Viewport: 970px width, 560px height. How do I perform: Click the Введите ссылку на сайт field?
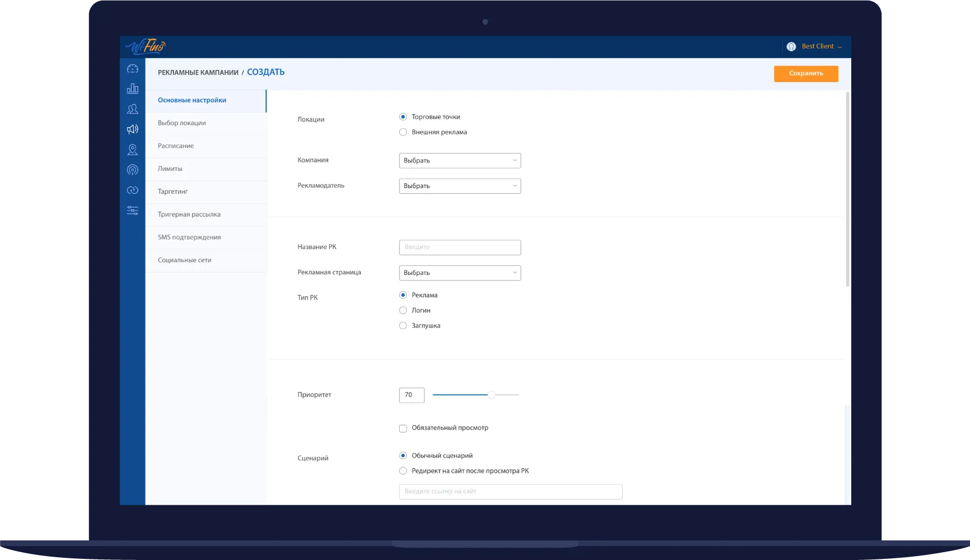(511, 492)
